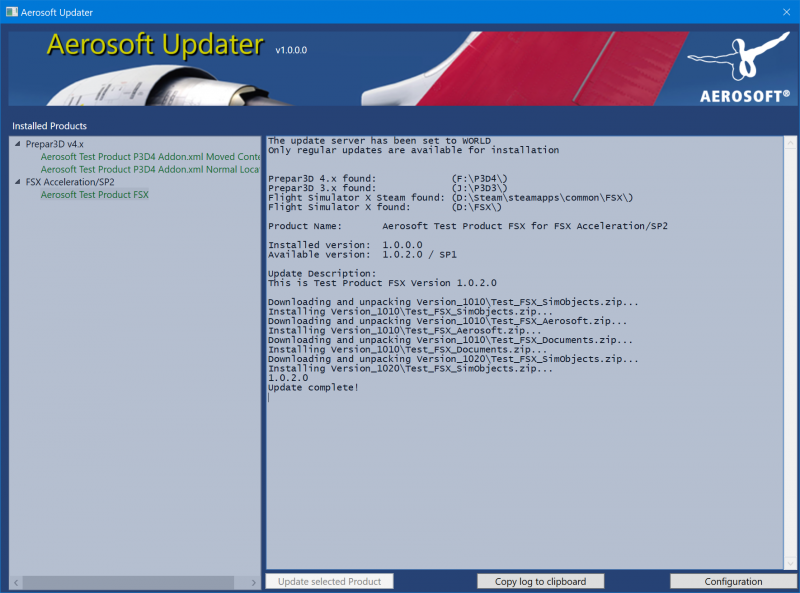Click the Aerosoft Updater title bar icon
The image size is (800, 593).
coord(11,12)
